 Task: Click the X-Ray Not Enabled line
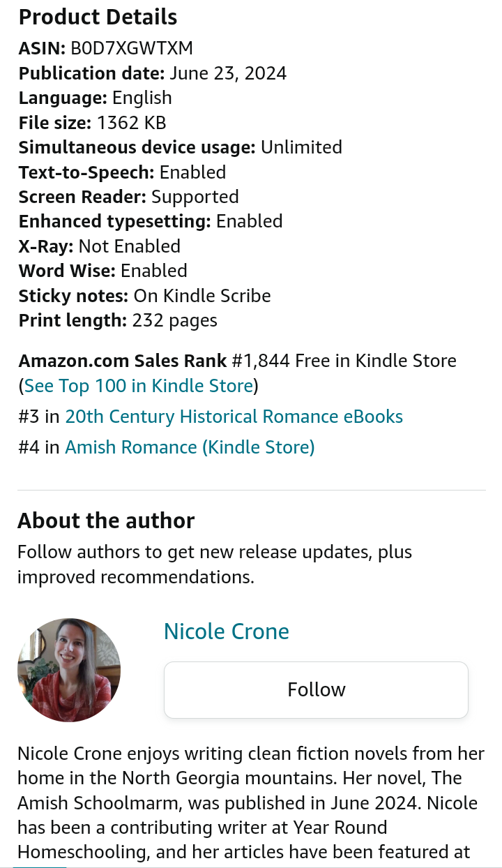(x=100, y=246)
